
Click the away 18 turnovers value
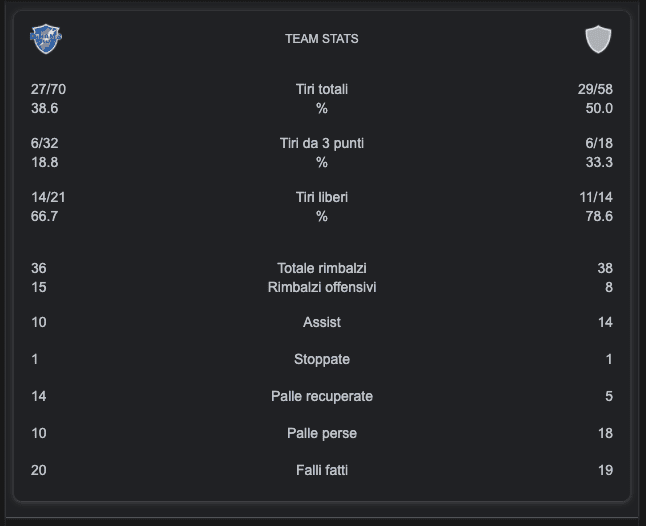click(605, 433)
